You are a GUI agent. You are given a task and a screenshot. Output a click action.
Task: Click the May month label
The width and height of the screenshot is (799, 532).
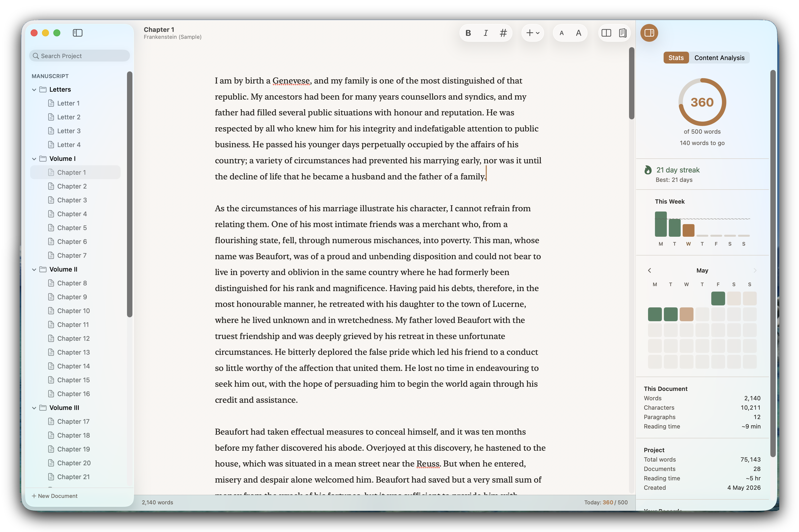tap(702, 270)
